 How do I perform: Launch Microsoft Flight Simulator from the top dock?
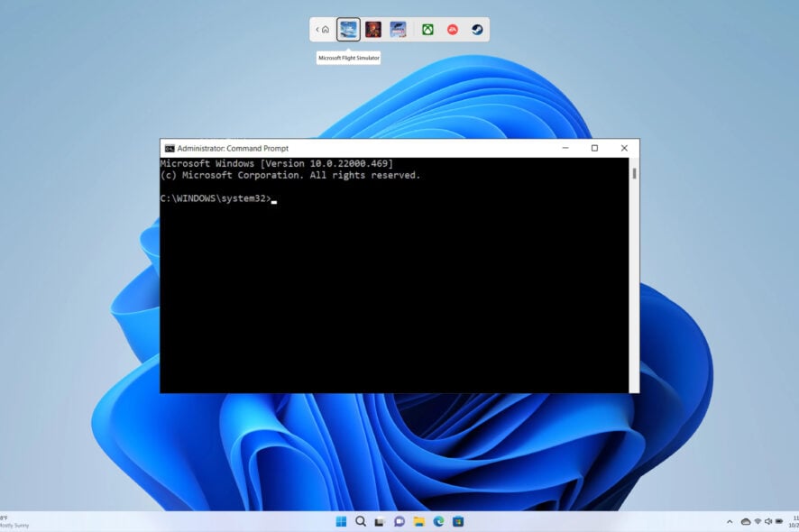(349, 29)
